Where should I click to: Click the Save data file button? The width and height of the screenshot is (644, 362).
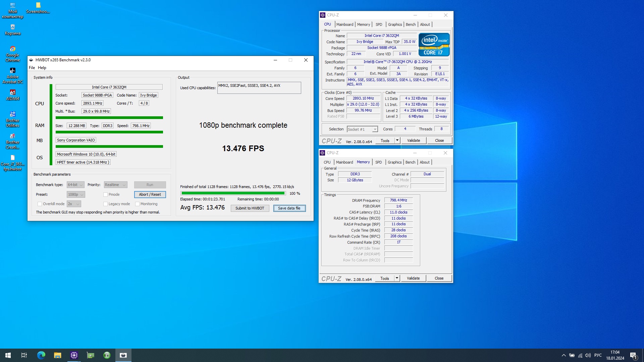pyautogui.click(x=289, y=208)
